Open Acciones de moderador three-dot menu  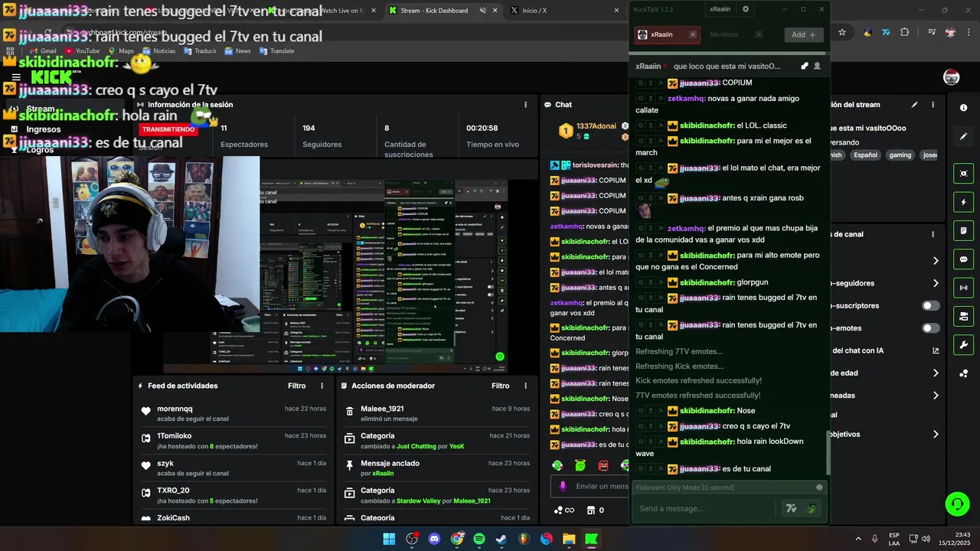click(x=525, y=386)
